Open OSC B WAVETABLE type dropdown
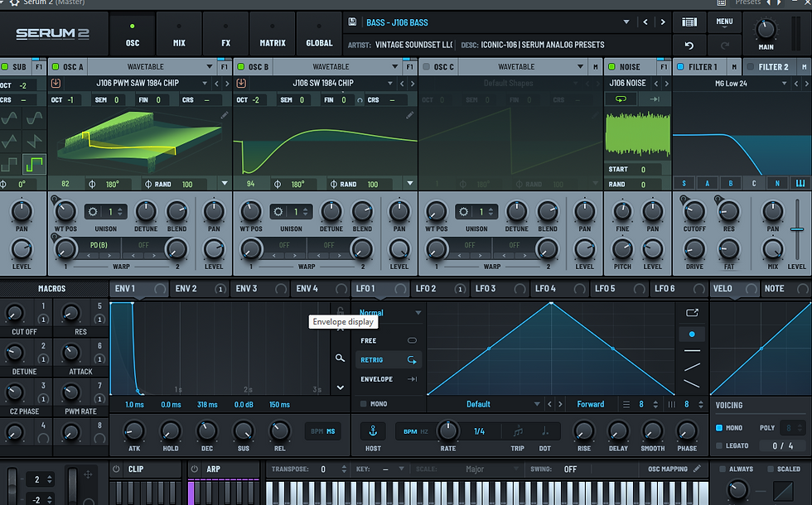The height and width of the screenshot is (505, 812). [x=394, y=67]
